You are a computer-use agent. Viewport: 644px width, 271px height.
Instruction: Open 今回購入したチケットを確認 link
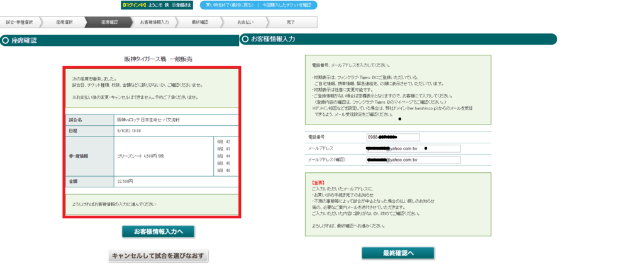coord(289,5)
